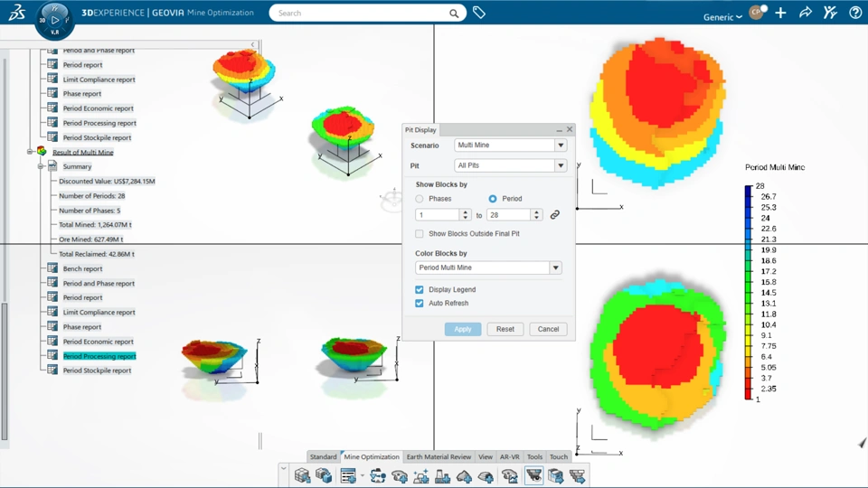868x488 pixels.
Task: Click the pit chart analysis toolbar icon
Action: point(510,475)
